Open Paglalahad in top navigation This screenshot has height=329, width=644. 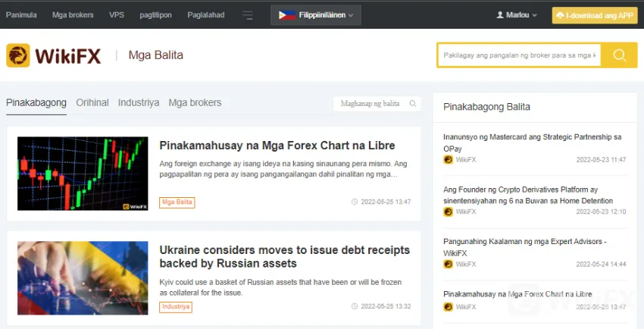[x=206, y=15]
